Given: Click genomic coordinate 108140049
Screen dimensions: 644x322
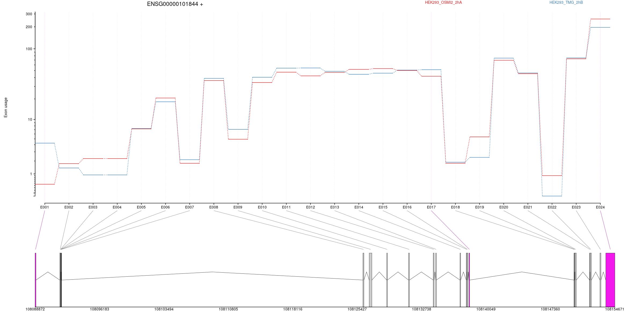Looking at the screenshot, I should coord(486,309).
